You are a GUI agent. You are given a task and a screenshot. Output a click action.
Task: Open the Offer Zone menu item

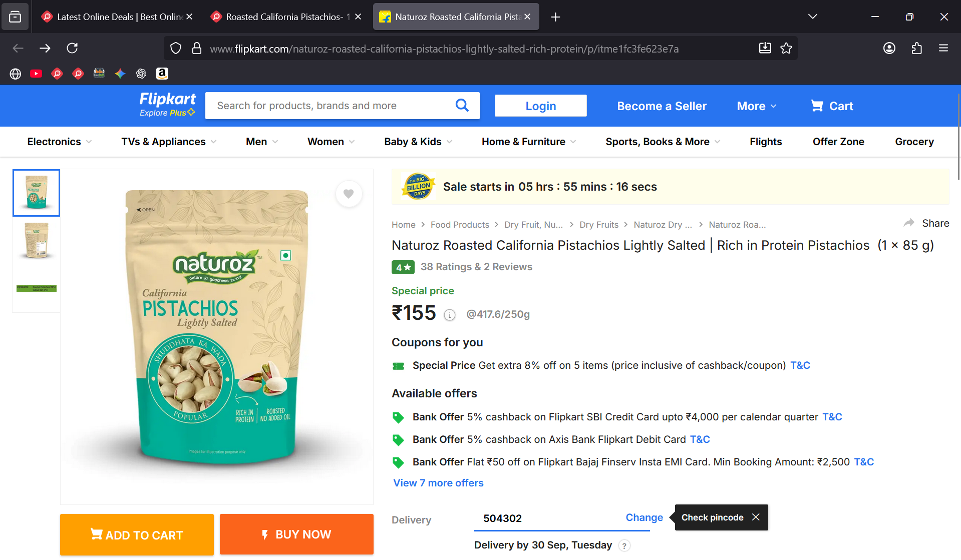838,142
